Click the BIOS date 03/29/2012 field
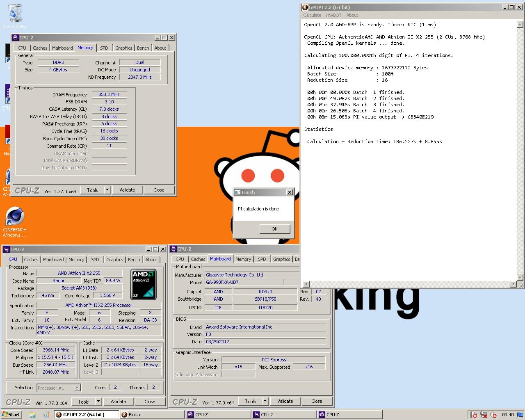Screen dimensions: 525x420 pos(265,342)
